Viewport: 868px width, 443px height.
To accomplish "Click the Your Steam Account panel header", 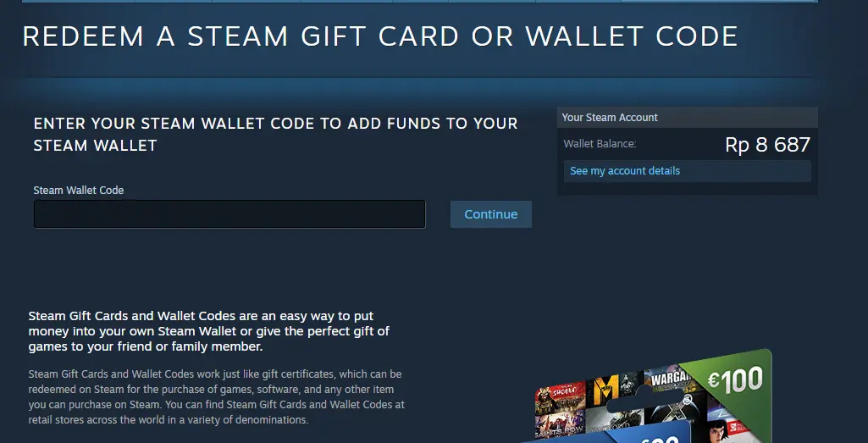I will point(687,118).
